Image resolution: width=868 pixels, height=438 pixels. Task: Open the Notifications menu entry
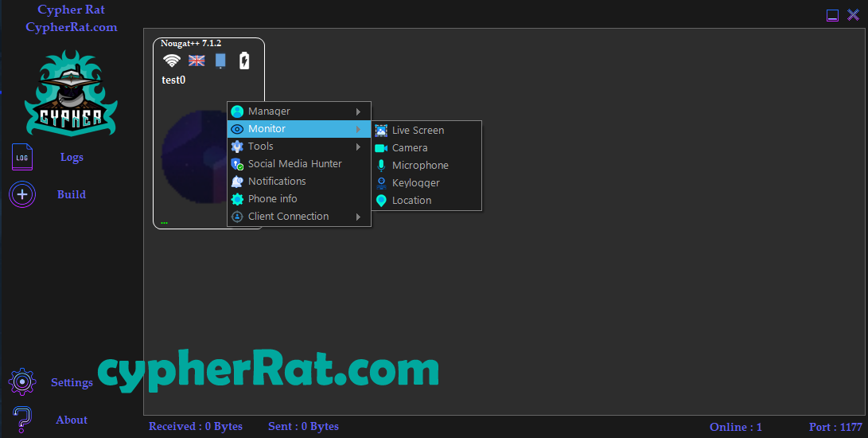coord(277,182)
